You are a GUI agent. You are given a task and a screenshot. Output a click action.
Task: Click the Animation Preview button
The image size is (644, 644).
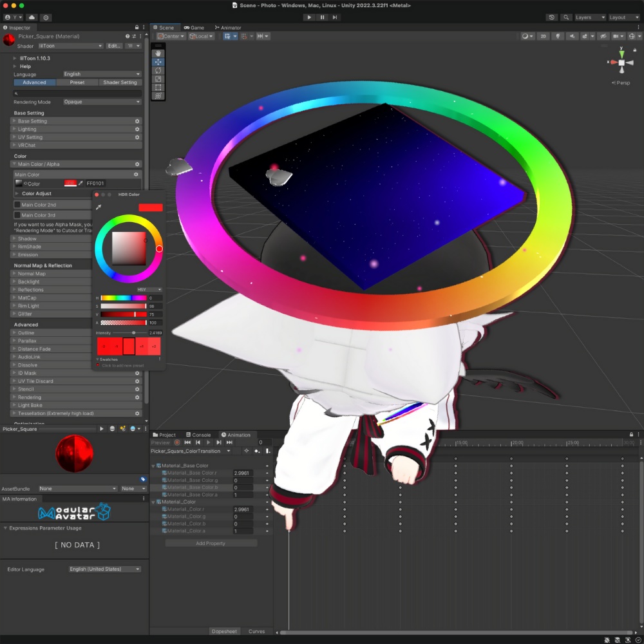[160, 442]
